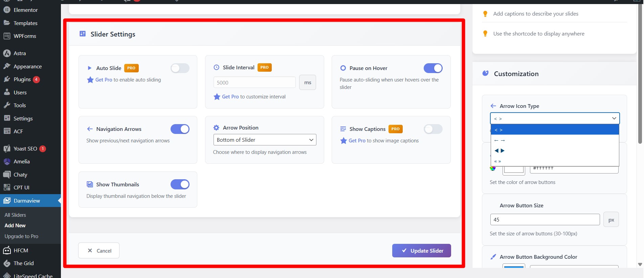This screenshot has width=644, height=278.
Task: Open the Arrow Position dropdown
Action: pos(265,140)
